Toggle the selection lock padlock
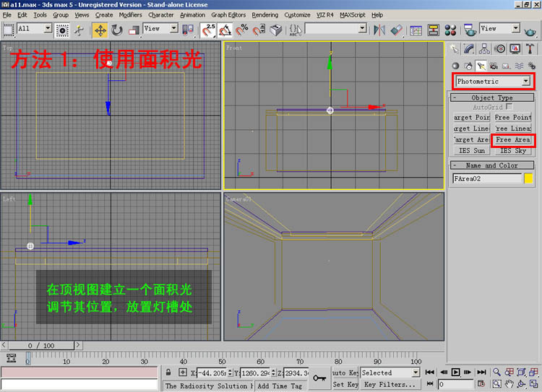 (x=168, y=373)
